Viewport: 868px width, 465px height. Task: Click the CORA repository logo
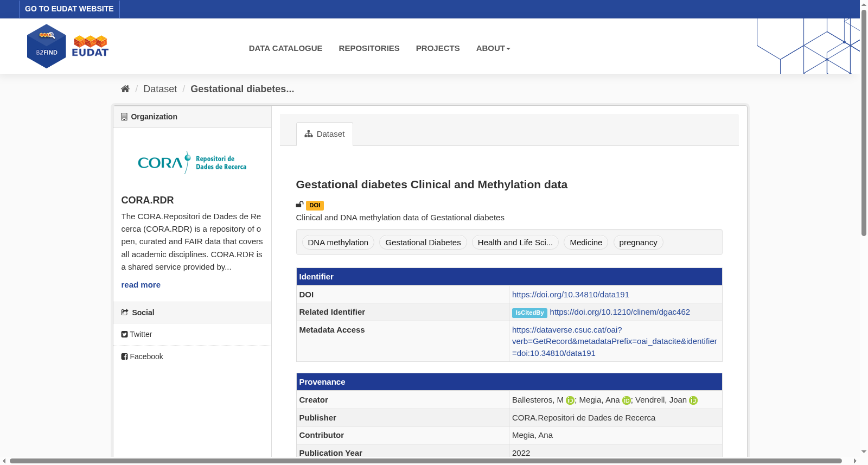192,162
